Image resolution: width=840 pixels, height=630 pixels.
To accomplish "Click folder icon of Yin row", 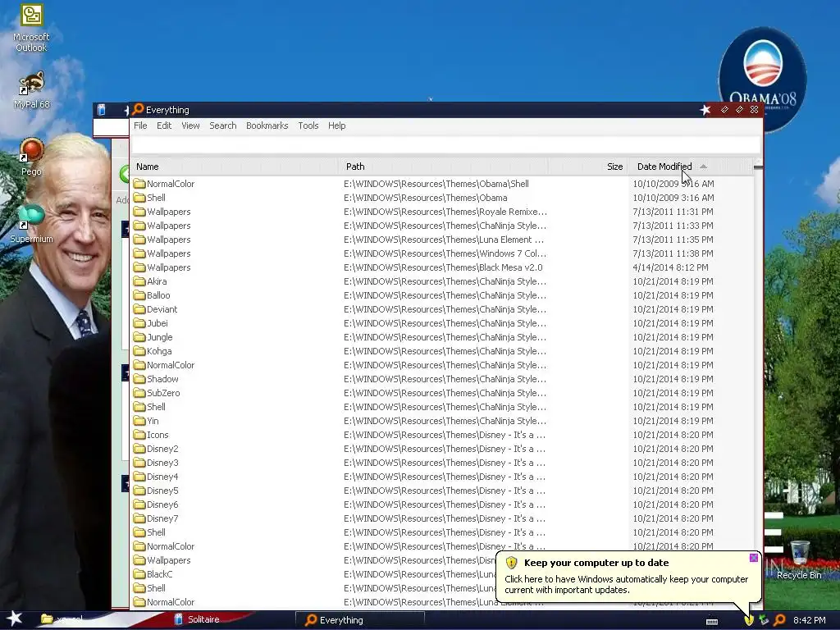I will [139, 421].
